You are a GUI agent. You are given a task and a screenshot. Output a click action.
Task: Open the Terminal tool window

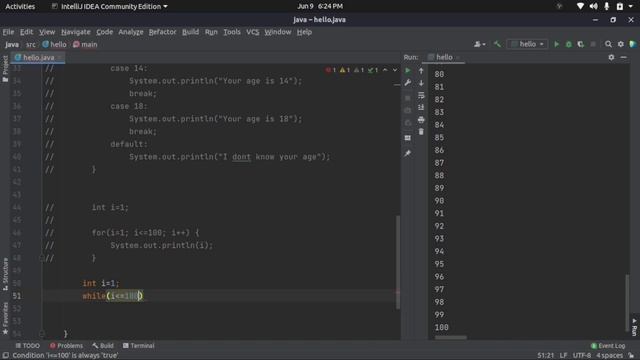(138, 346)
